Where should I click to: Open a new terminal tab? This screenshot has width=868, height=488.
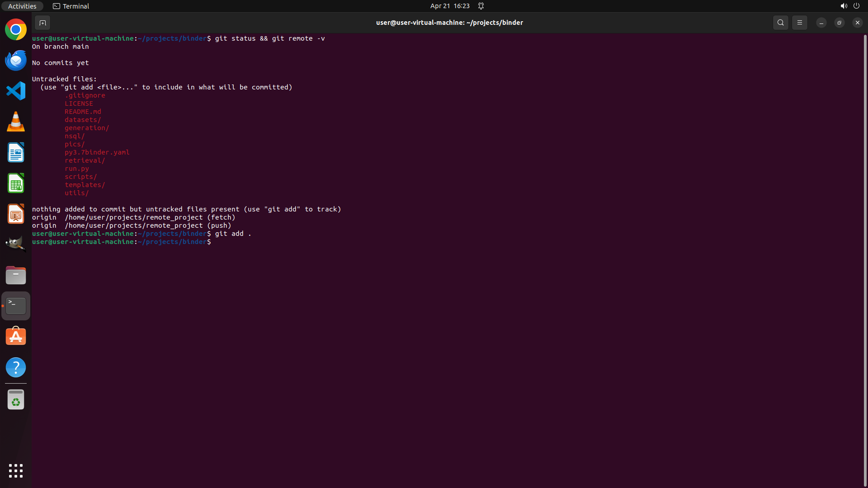42,23
